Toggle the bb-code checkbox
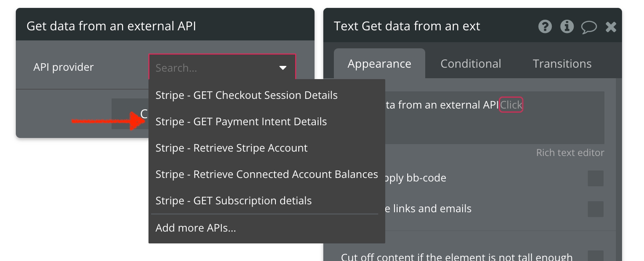The image size is (644, 261). [x=595, y=178]
